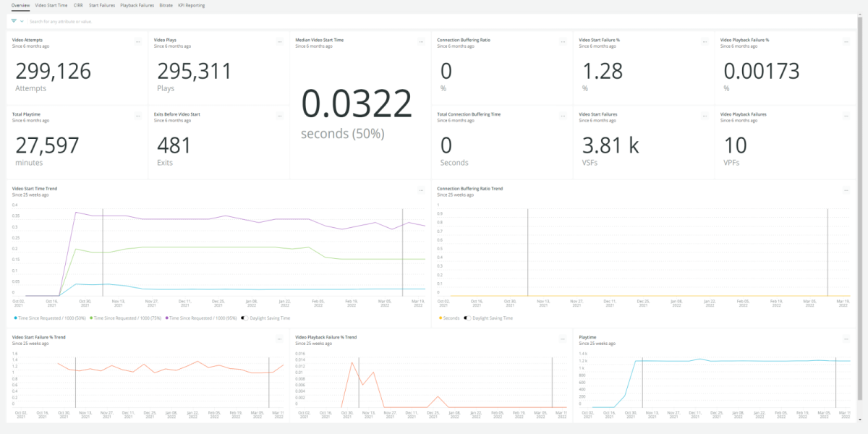Switch to the KPI Reporting tab

click(x=191, y=5)
